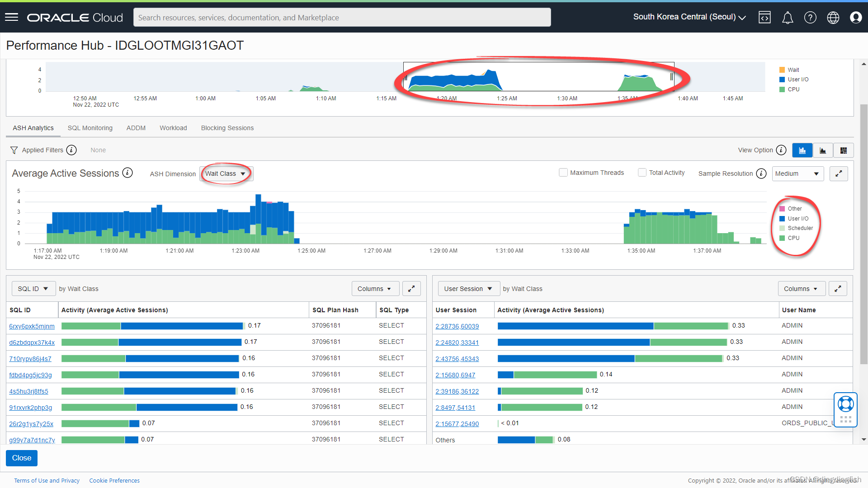
Task: Switch to the ASH Analytics tab
Action: [x=33, y=128]
